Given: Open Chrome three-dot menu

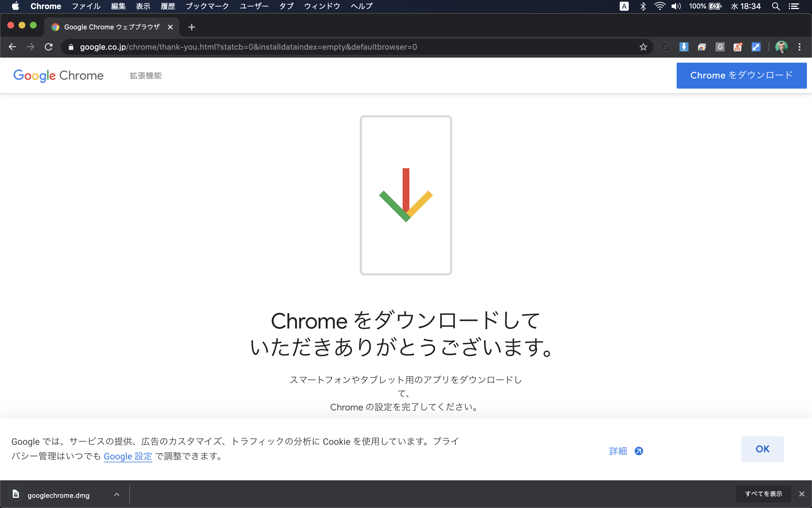Looking at the screenshot, I should 800,47.
